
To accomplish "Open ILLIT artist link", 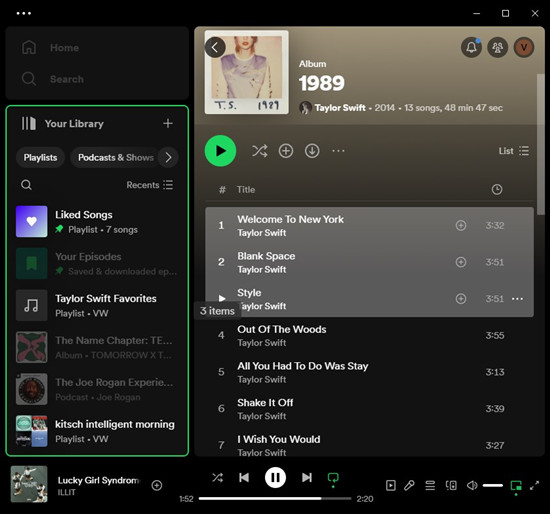I will coord(66,492).
